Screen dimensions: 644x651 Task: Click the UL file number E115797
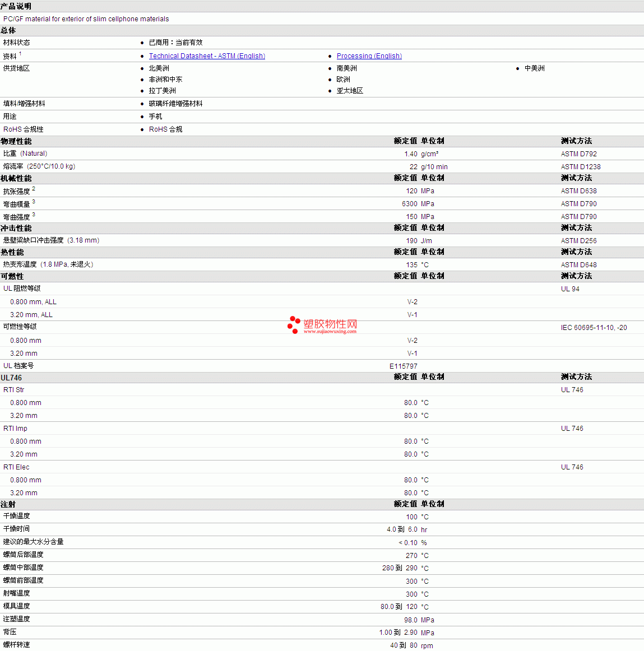click(x=404, y=366)
